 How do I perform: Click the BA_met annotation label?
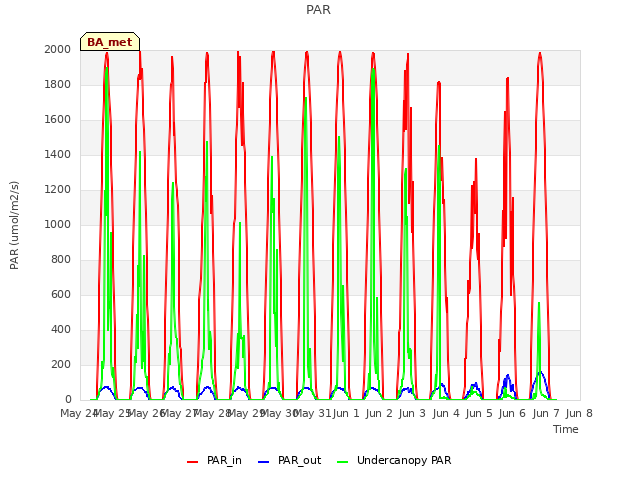tap(110, 42)
